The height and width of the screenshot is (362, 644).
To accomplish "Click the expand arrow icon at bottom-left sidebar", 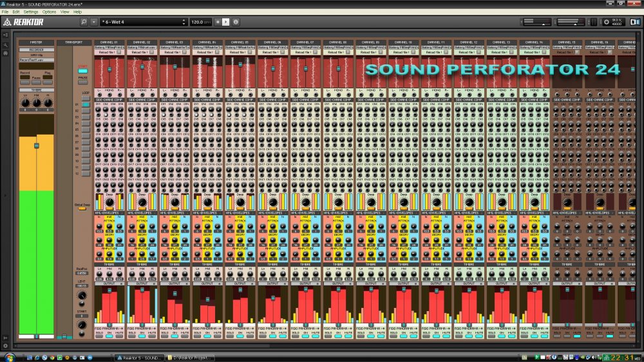I will pyautogui.click(x=5, y=338).
